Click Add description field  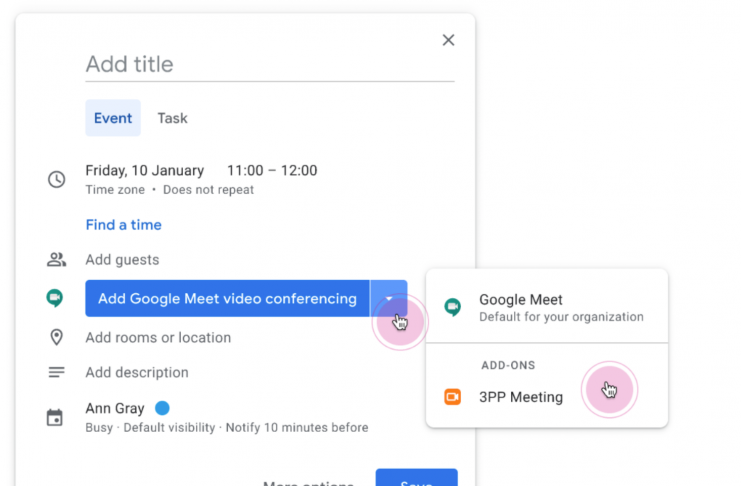tap(137, 373)
